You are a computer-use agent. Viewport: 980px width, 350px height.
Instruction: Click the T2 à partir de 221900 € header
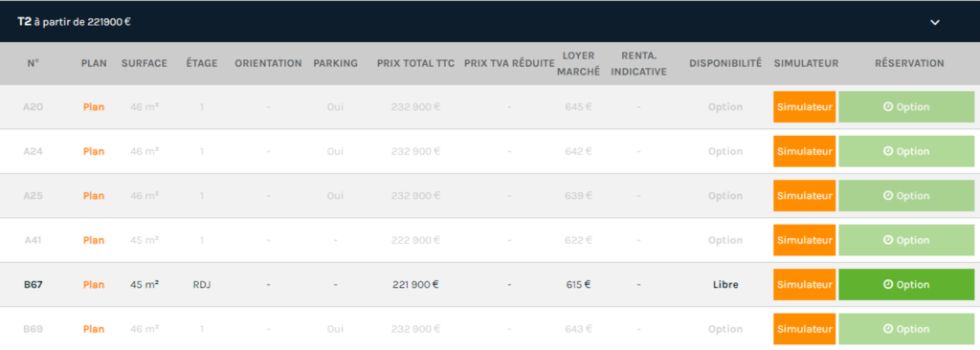(74, 22)
